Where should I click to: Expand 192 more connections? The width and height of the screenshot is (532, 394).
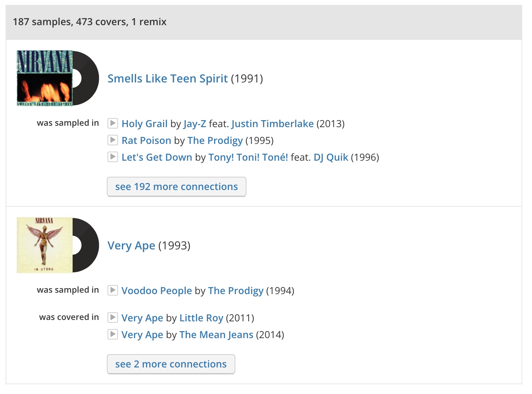(x=176, y=187)
